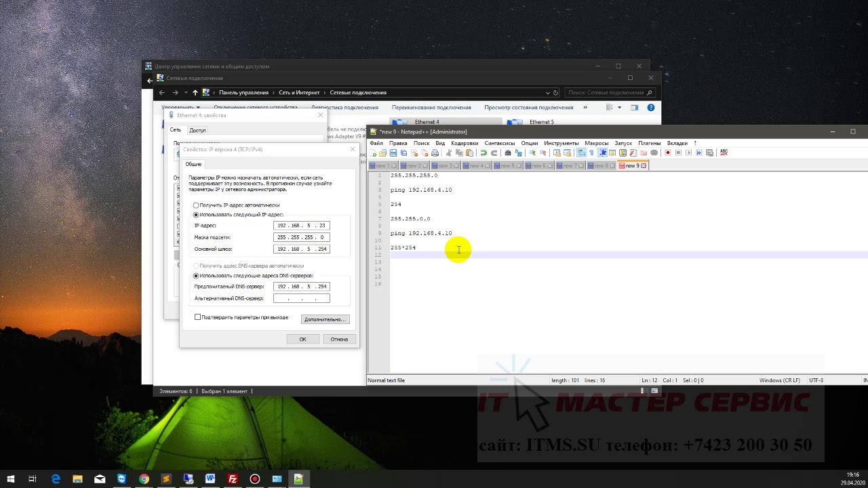Click the Предпочитаемый DNS-сервер input field
868x488 pixels.
coord(301,286)
